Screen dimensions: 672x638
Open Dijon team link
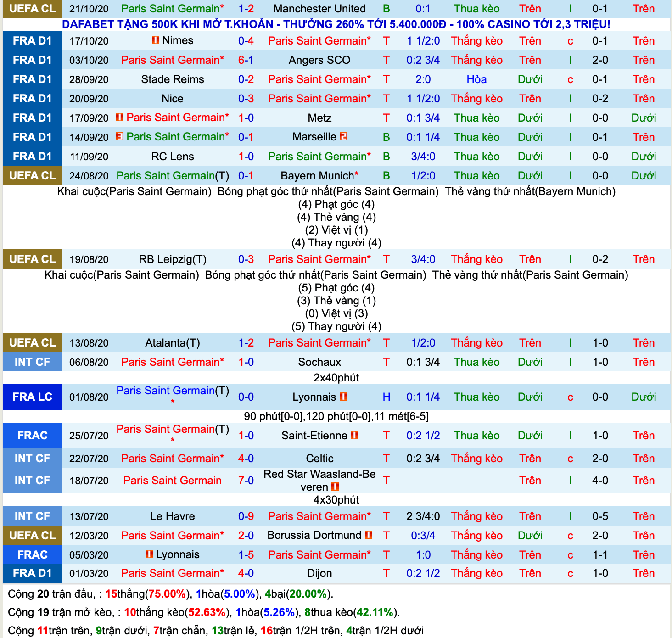click(319, 573)
